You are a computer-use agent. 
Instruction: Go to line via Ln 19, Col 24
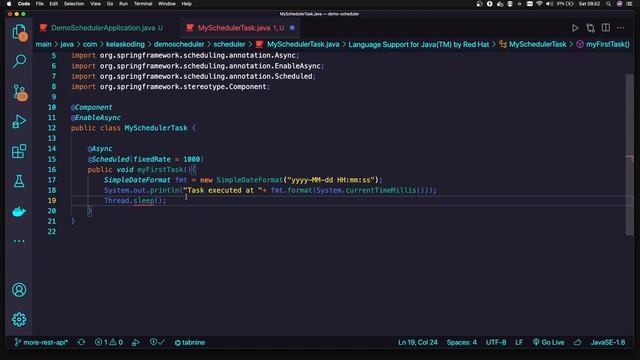point(418,342)
